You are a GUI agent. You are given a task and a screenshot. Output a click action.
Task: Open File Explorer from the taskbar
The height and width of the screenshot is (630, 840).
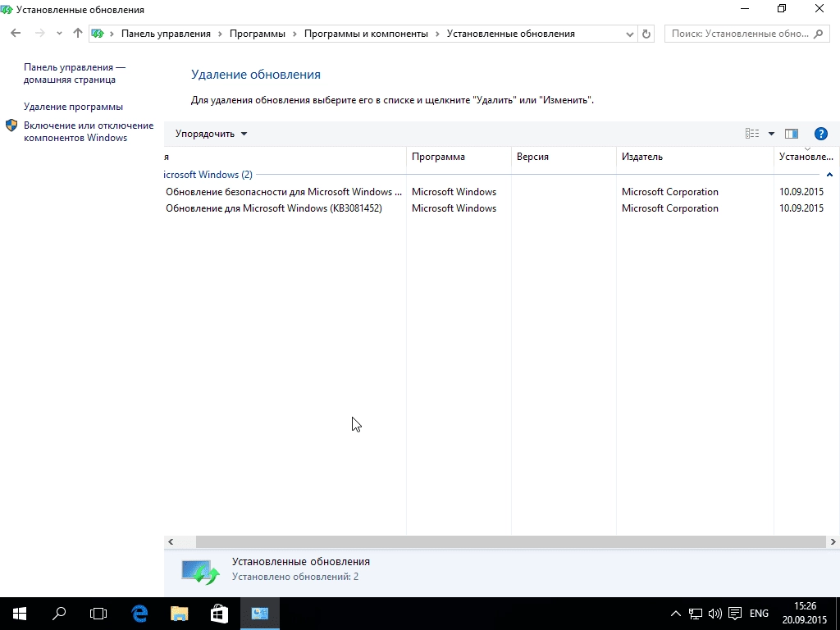point(179,614)
